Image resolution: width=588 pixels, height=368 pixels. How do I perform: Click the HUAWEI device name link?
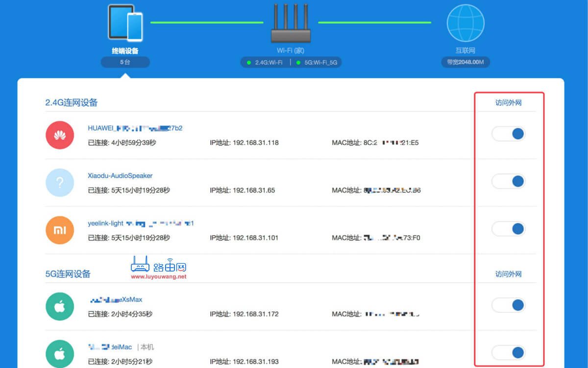[x=135, y=128]
